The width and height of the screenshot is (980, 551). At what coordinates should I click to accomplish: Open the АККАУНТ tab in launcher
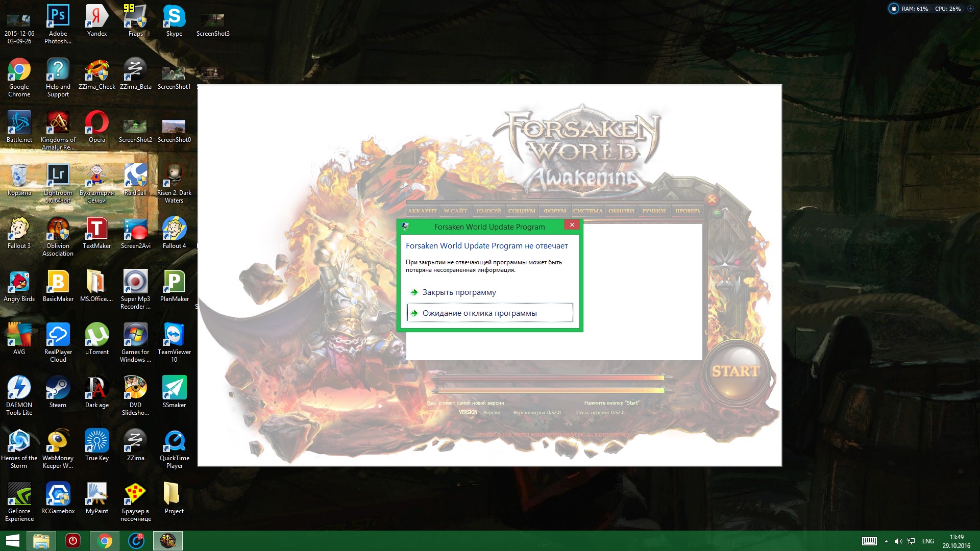tap(422, 211)
